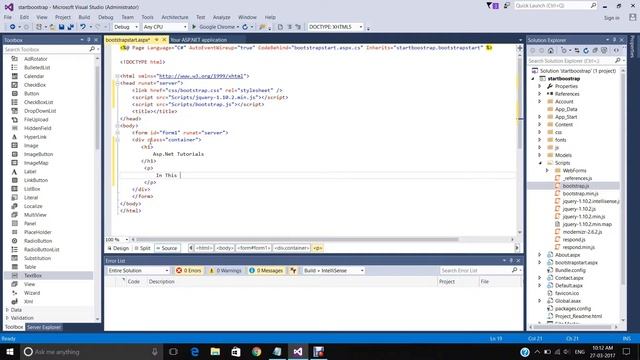Expand the Properties node in Solution Explorer
640x360 pixels.
540,86
